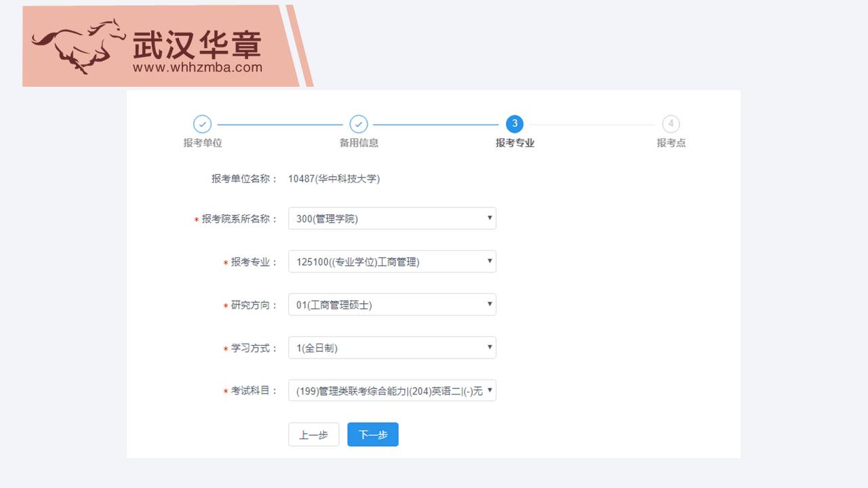Viewport: 868px width, 488px height.
Task: Click the 学习方式 field label
Action: tap(254, 348)
